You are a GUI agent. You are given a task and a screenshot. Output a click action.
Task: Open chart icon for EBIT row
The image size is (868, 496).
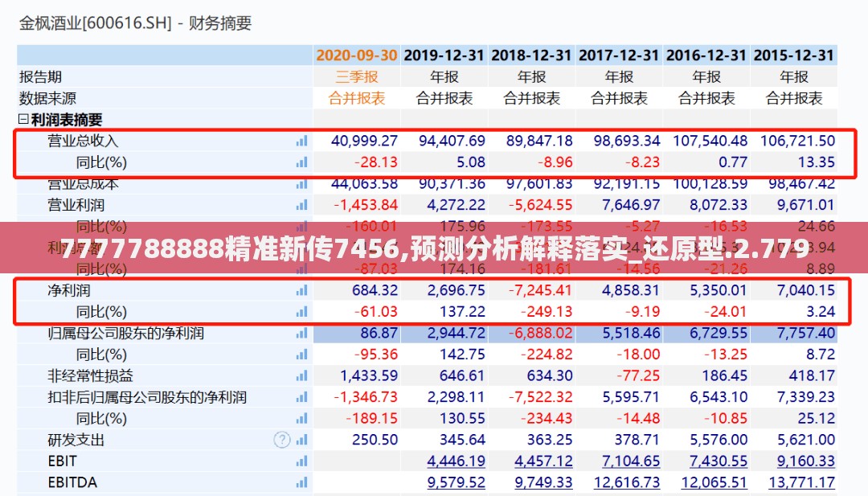(301, 461)
